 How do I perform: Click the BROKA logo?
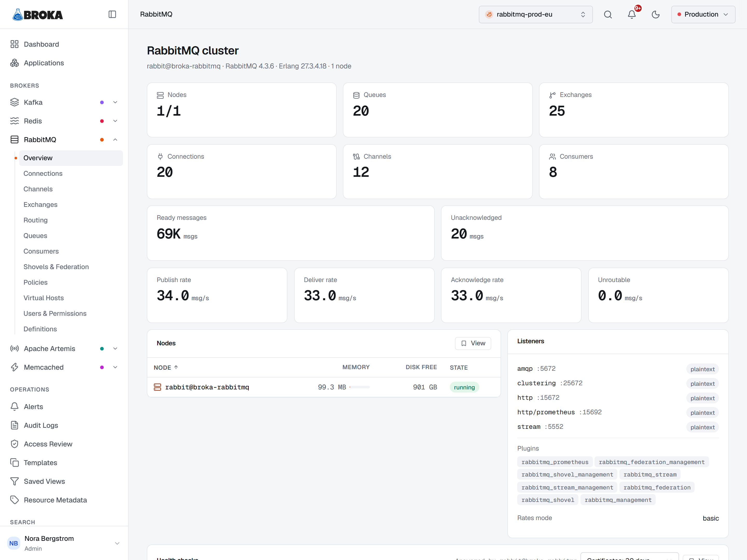(x=38, y=15)
